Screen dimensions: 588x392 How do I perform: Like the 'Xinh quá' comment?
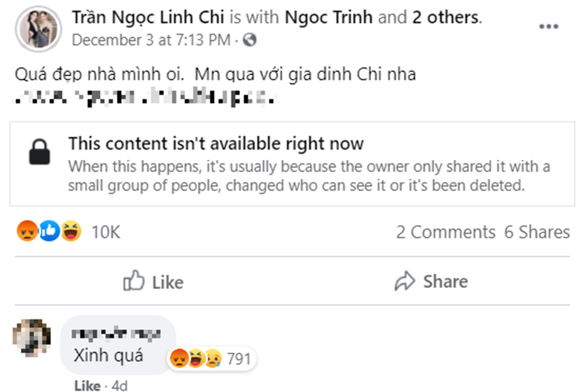point(88,386)
